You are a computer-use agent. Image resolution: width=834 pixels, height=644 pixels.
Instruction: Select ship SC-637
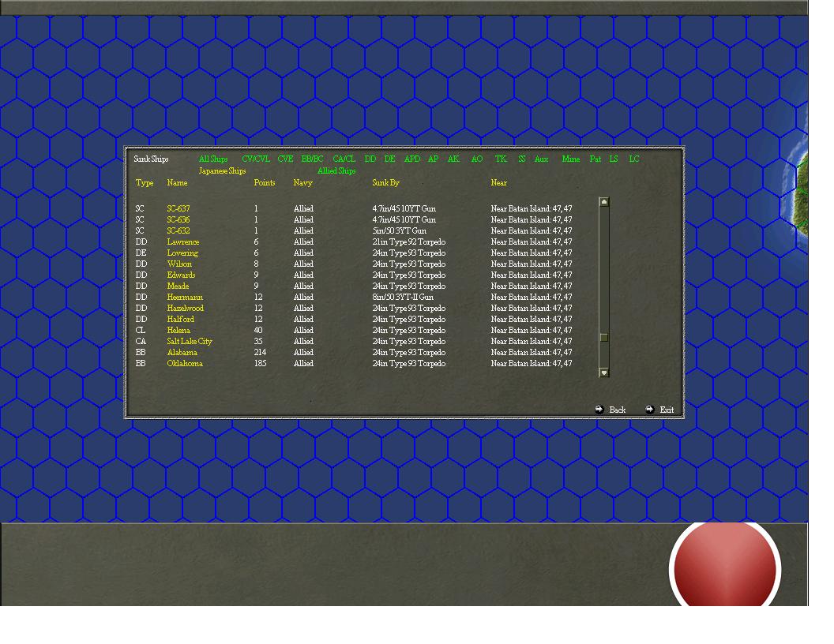point(178,209)
